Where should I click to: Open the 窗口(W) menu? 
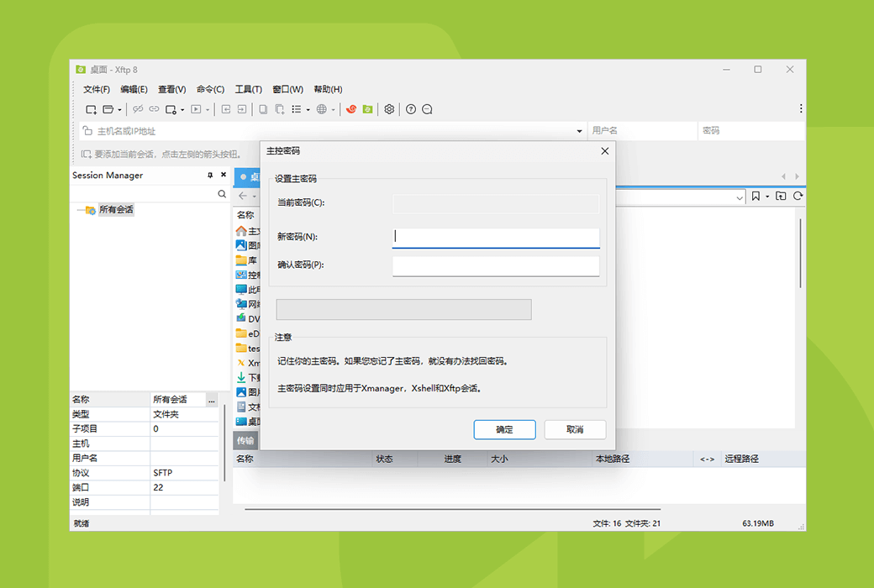pos(287,89)
